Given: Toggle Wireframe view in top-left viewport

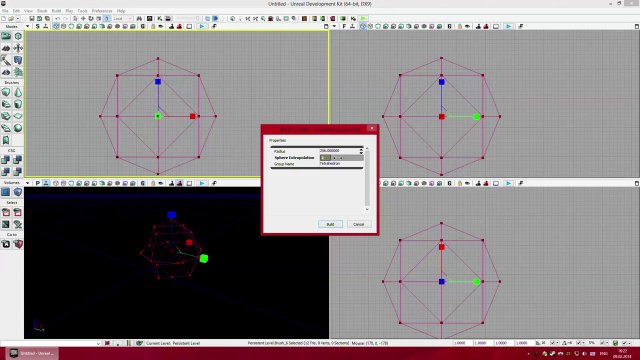Looking at the screenshot, I should [x=64, y=27].
